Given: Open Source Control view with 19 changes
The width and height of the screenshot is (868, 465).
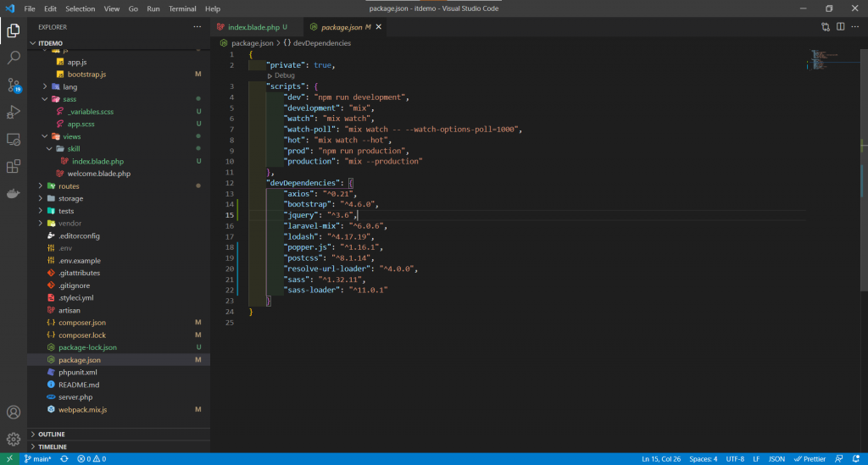Looking at the screenshot, I should tap(14, 86).
